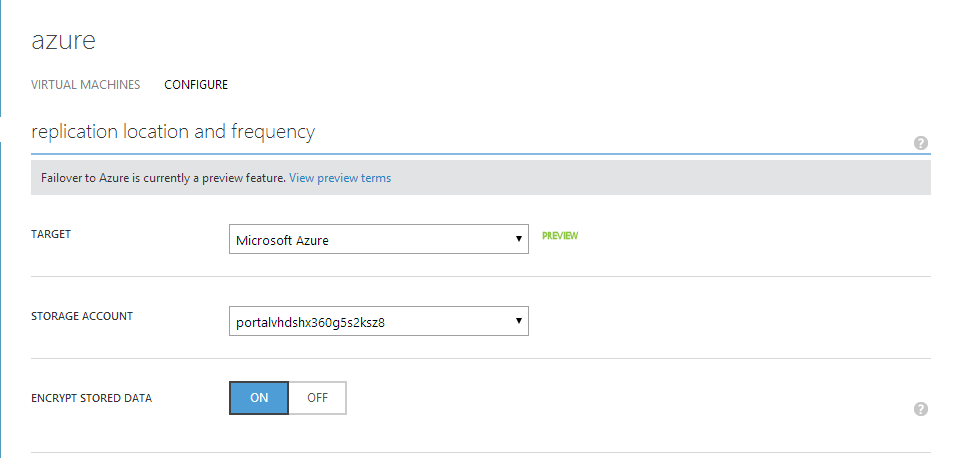Click the help icon for Encrypt Stored Data
The width and height of the screenshot is (959, 458).
(921, 409)
